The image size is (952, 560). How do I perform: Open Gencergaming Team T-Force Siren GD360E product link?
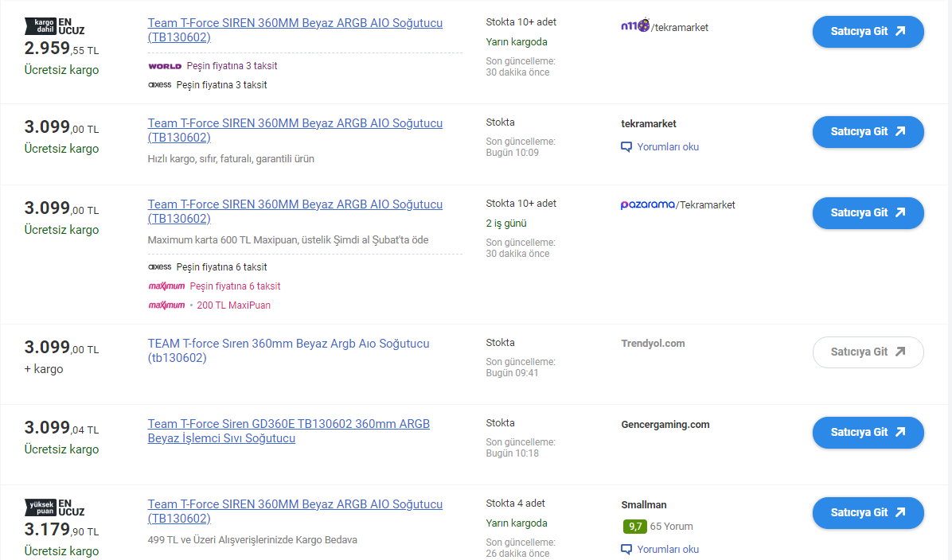pyautogui.click(x=288, y=431)
